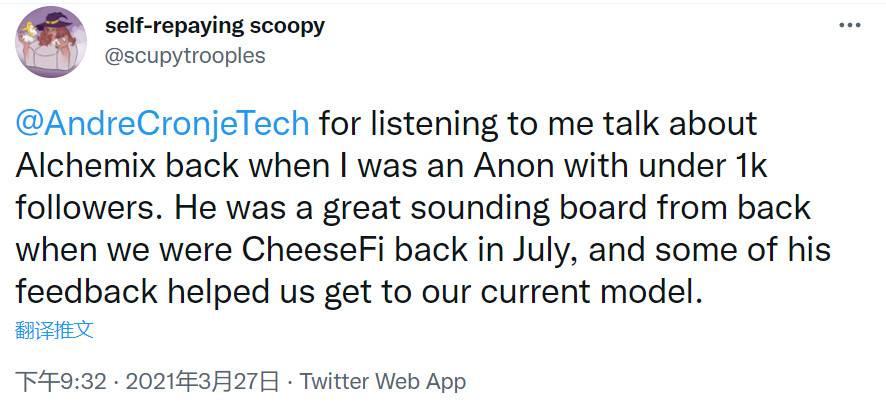Image resolution: width=886 pixels, height=402 pixels.
Task: Click the 翻译推文 translate tweet link
Action: point(54,329)
